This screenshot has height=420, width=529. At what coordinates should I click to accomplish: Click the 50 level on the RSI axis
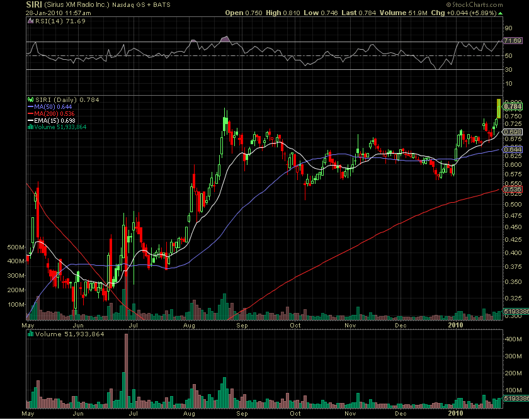pyautogui.click(x=508, y=55)
